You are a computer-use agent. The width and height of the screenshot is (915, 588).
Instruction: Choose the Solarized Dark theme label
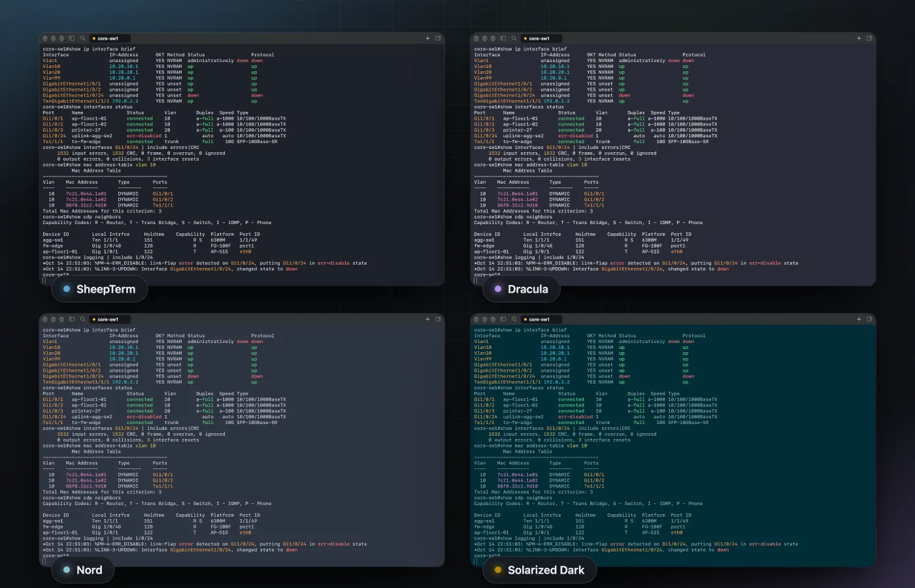[540, 570]
